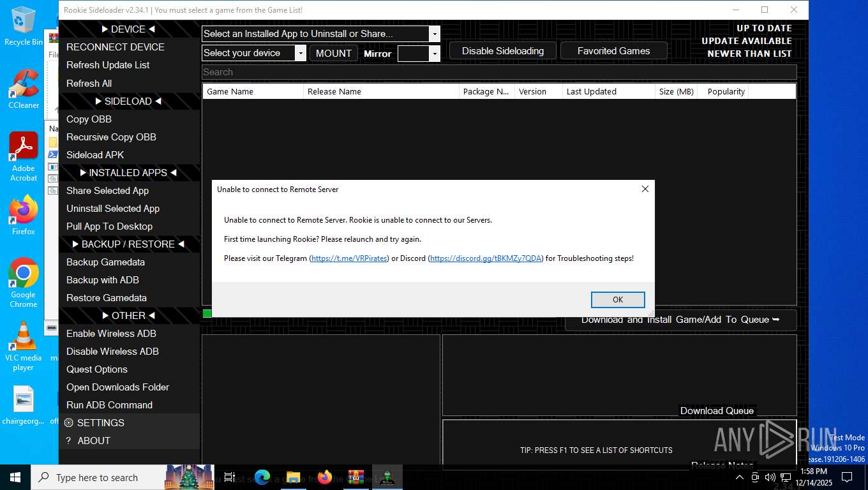
Task: Click the Windows Start button
Action: [15, 477]
